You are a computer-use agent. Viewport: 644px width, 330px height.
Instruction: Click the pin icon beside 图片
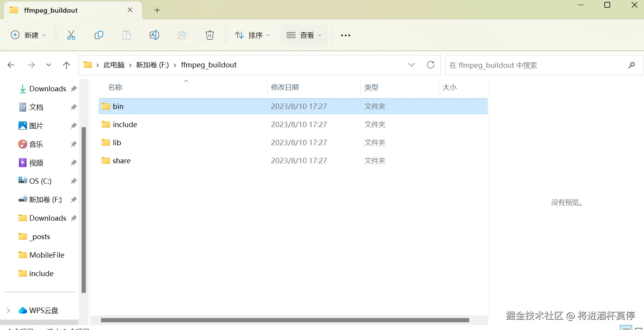click(74, 126)
